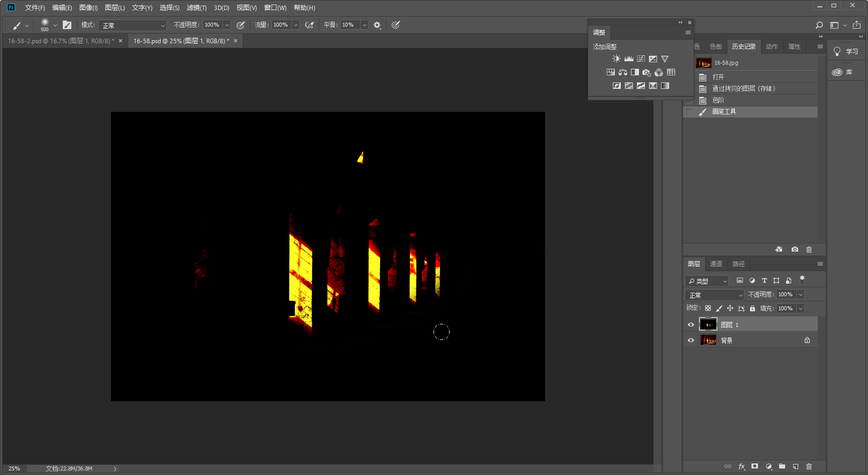This screenshot has width=868, height=475.
Task: Open the 滤镜(T) menu
Action: 196,8
